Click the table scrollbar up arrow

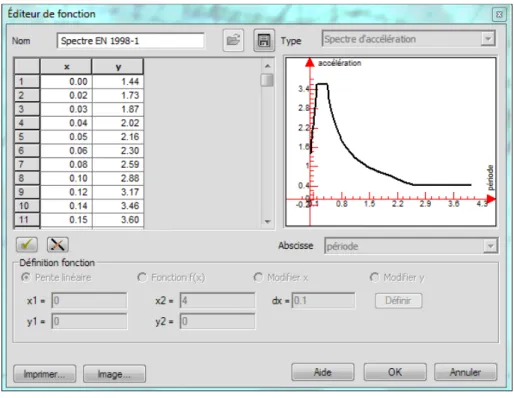click(x=267, y=66)
